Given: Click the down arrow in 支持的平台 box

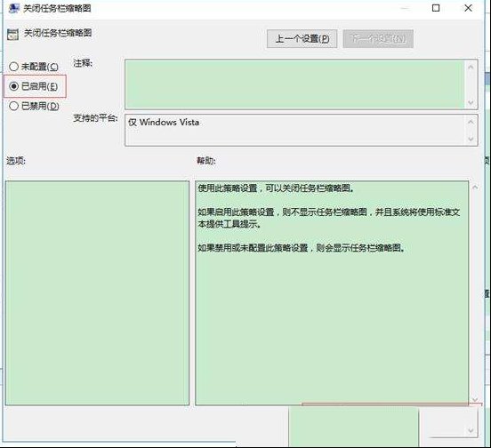Looking at the screenshot, I should [x=471, y=139].
